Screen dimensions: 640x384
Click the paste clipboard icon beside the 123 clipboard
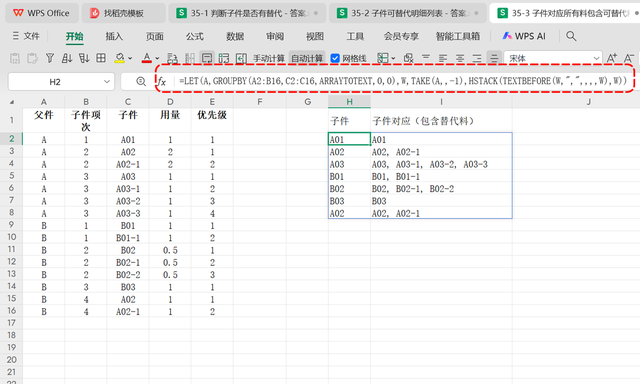pos(32,58)
